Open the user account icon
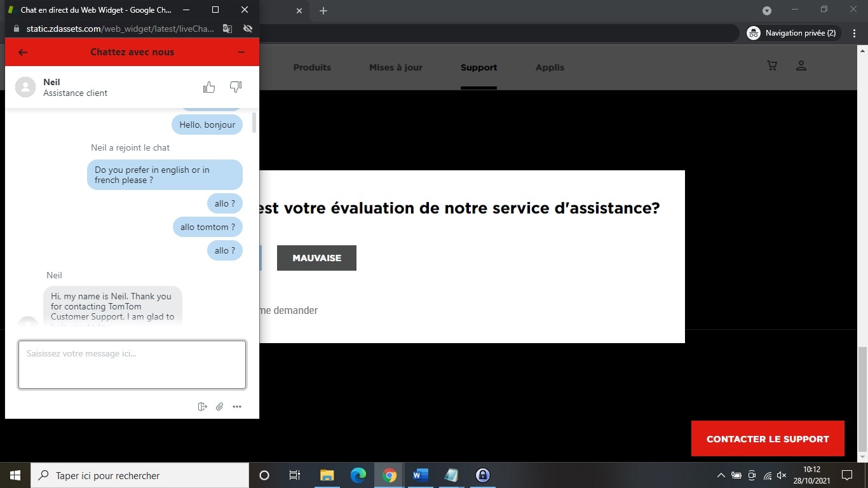 point(801,65)
